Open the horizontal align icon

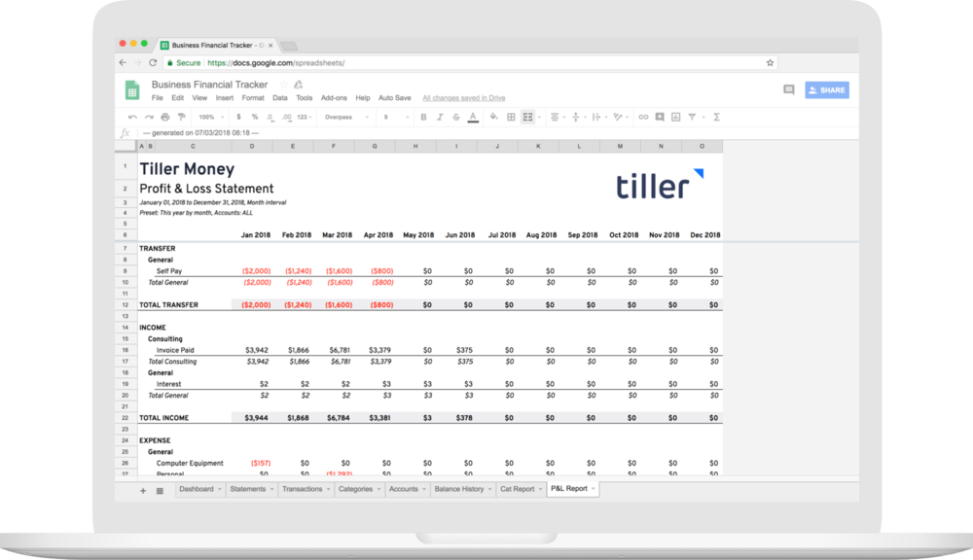pos(555,117)
